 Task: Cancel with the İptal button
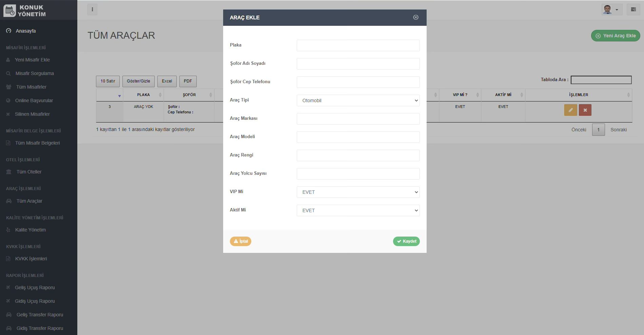240,241
